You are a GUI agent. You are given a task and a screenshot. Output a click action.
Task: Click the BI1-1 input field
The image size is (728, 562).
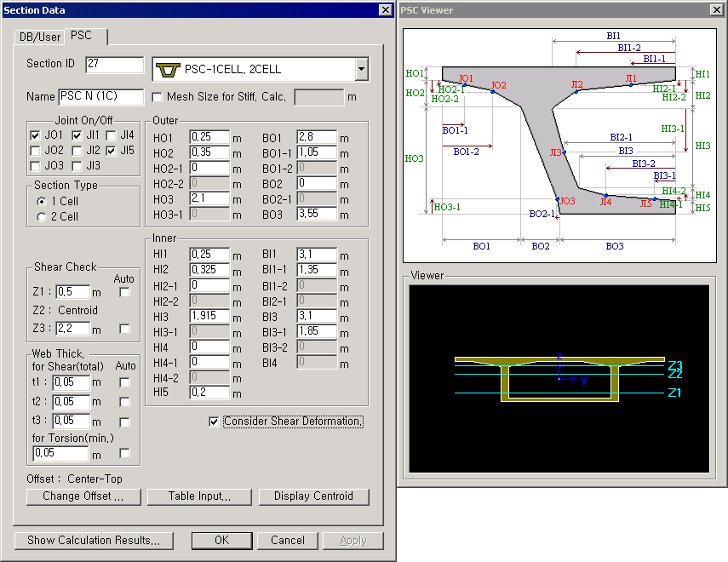point(317,270)
